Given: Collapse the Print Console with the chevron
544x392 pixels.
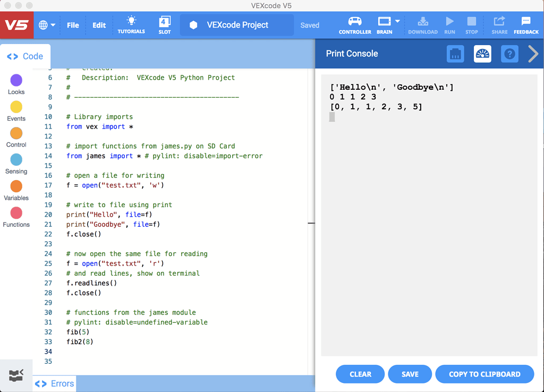Looking at the screenshot, I should (x=533, y=54).
